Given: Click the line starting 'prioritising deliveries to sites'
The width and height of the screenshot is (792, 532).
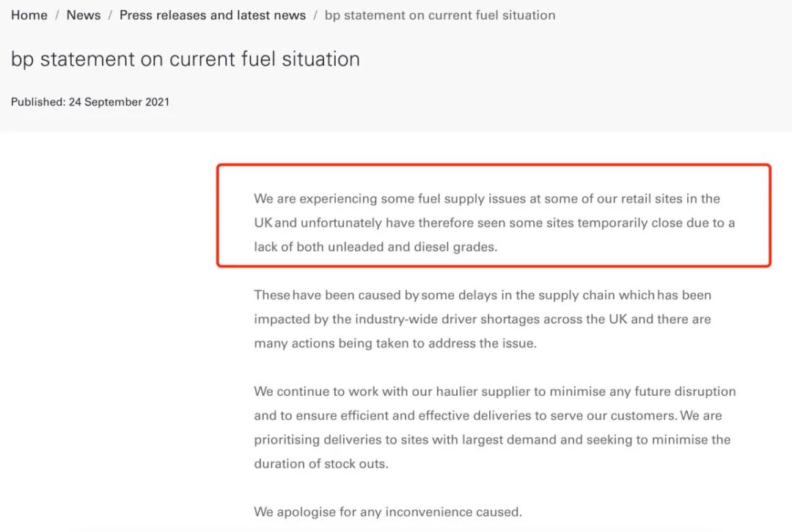Looking at the screenshot, I should coord(493,440).
